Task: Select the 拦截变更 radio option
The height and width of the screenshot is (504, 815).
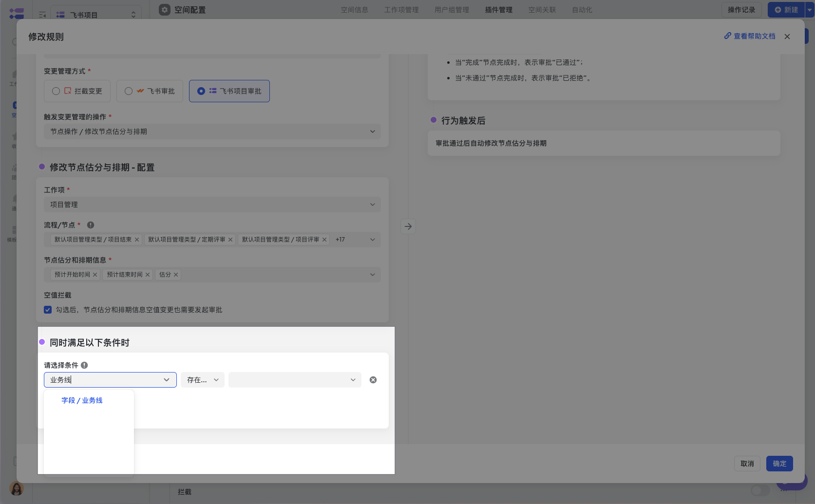Action: click(77, 91)
